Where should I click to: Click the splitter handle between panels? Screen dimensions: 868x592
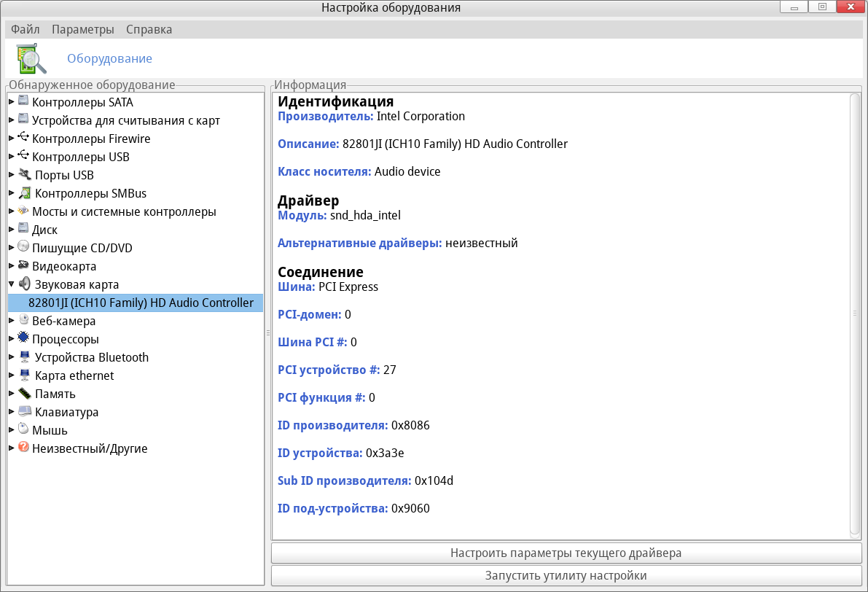pos(268,333)
